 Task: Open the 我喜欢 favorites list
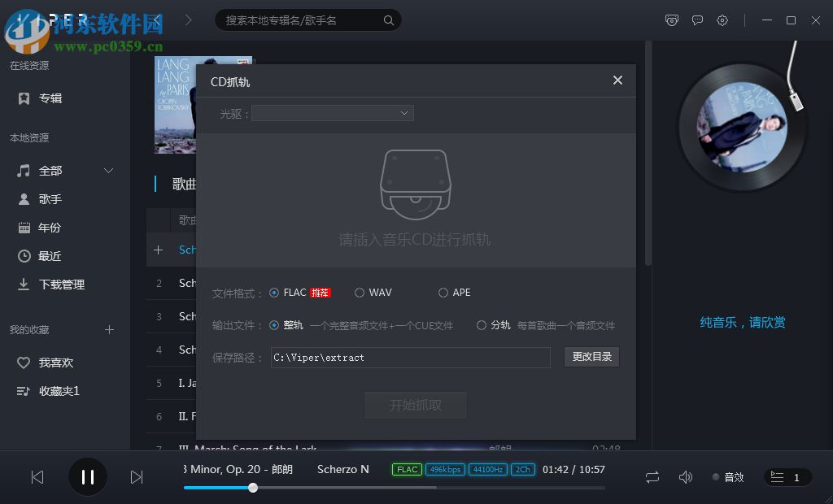[x=50, y=363]
